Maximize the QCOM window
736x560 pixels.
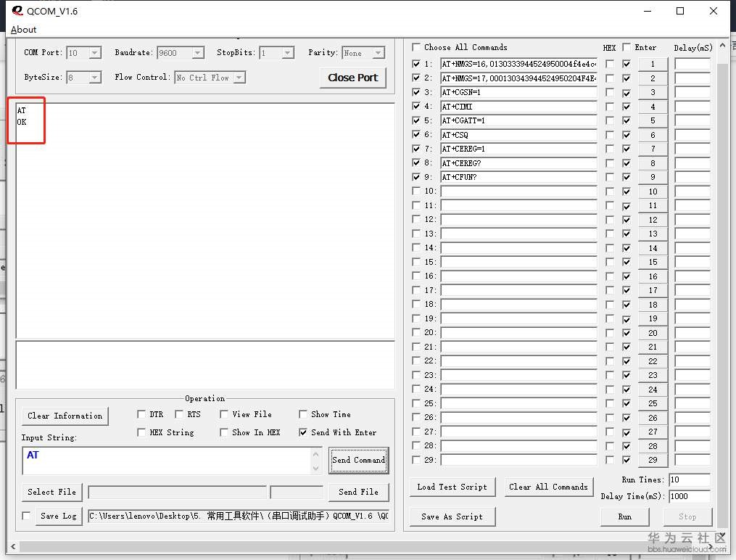(x=680, y=11)
